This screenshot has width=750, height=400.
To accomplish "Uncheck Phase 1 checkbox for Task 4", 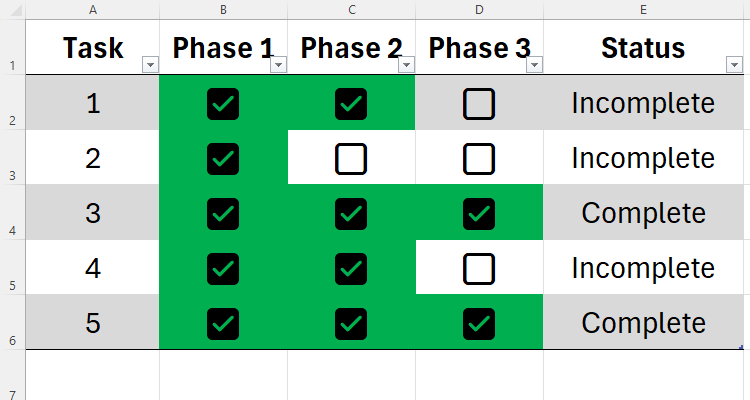I will [x=223, y=268].
